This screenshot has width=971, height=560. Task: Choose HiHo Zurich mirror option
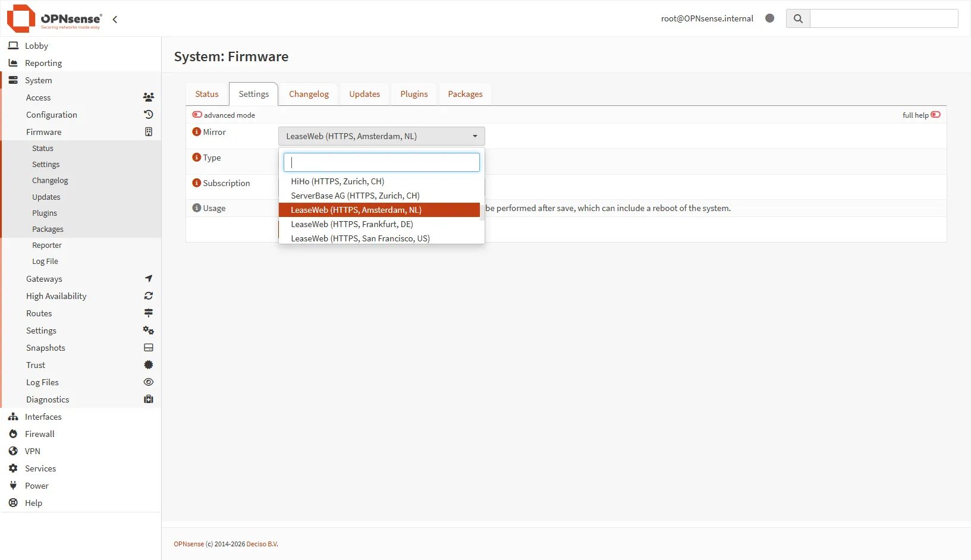point(337,181)
